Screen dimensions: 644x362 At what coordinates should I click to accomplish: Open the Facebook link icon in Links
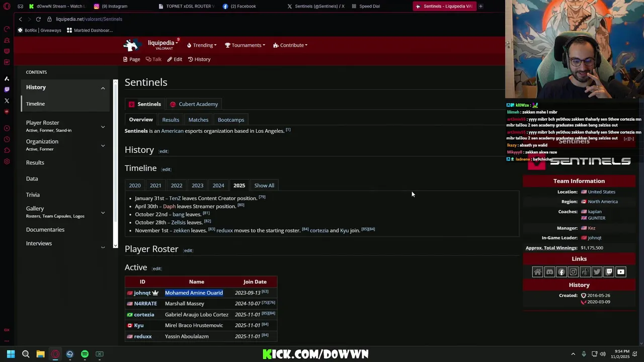(x=561, y=272)
